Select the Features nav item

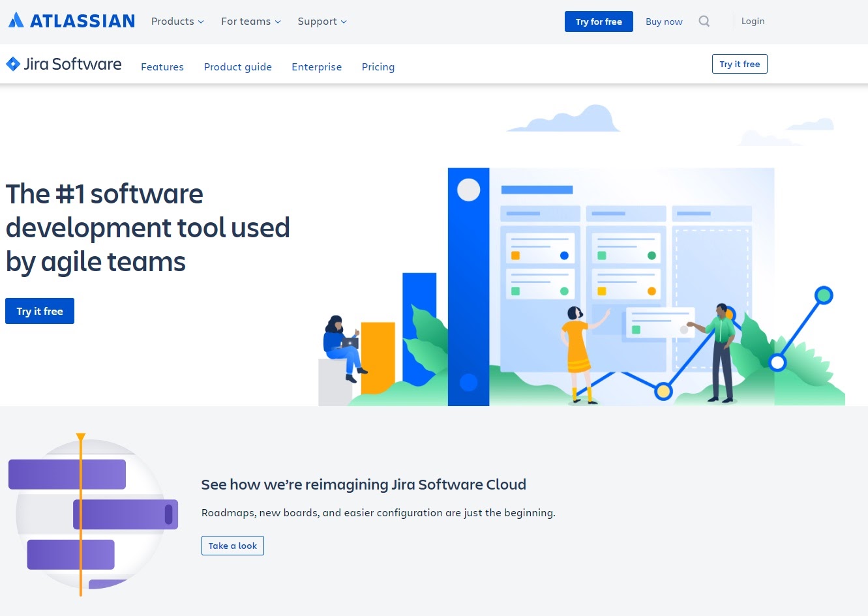(x=162, y=66)
